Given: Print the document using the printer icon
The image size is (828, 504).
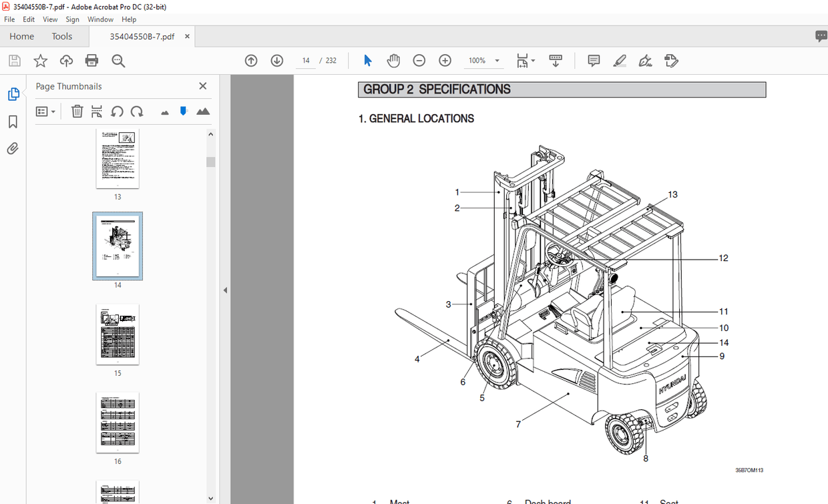Looking at the screenshot, I should tap(91, 60).
